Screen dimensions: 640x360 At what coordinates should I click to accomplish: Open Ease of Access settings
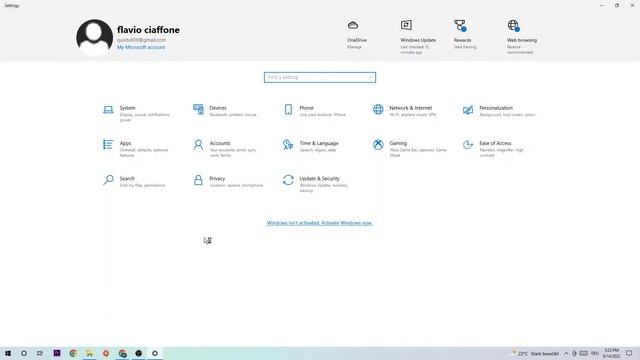point(493,149)
